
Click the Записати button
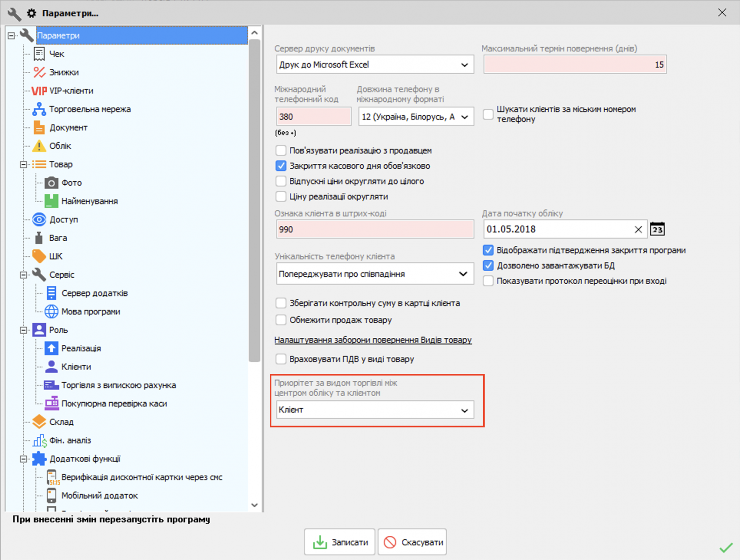(340, 542)
